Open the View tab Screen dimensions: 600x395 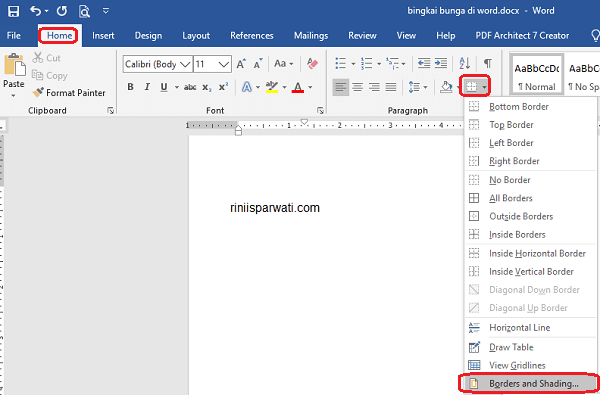pyautogui.click(x=406, y=36)
